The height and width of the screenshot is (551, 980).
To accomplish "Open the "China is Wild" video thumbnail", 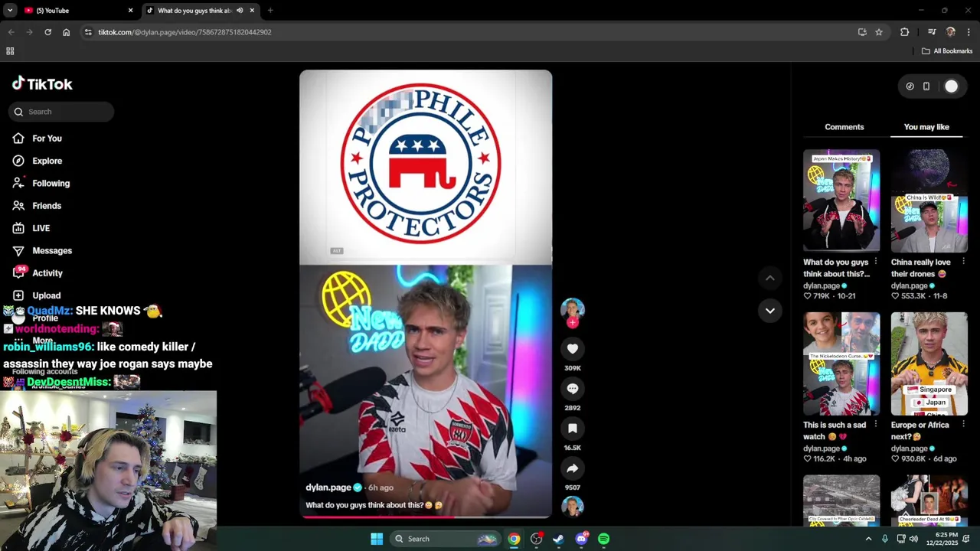I will pos(929,201).
